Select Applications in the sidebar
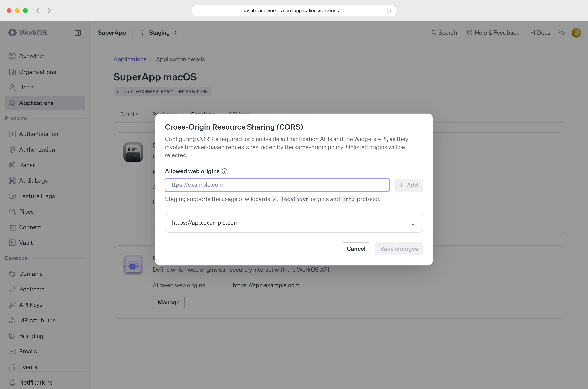The width and height of the screenshot is (588, 389). tap(45, 103)
